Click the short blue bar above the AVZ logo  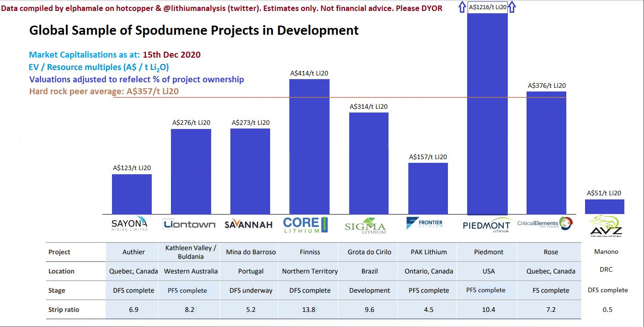(604, 206)
